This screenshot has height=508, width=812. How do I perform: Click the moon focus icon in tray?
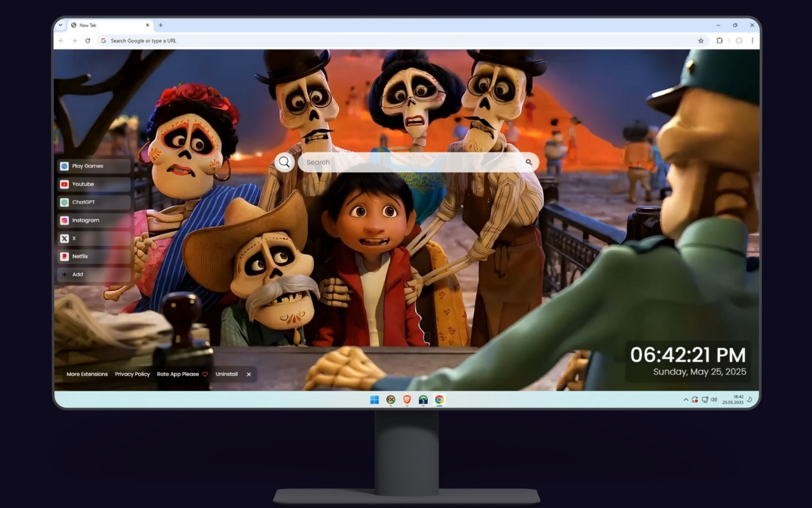coord(750,400)
